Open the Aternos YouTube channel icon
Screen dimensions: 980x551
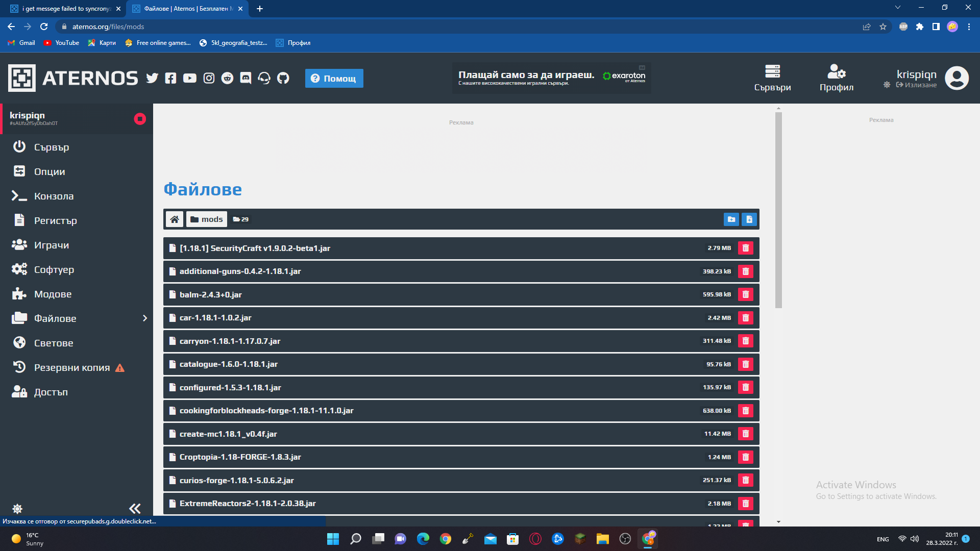coord(190,78)
